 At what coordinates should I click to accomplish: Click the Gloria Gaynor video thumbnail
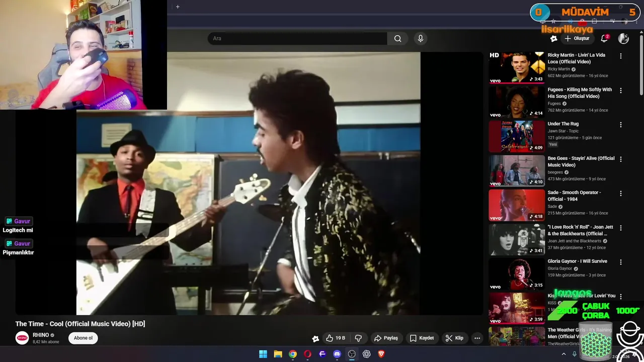click(x=517, y=274)
